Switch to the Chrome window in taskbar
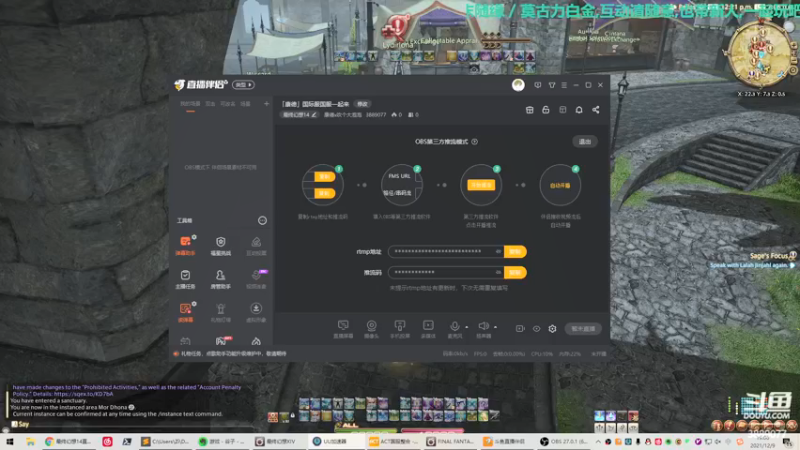Viewport: 800px width, 450px height. click(x=68, y=442)
